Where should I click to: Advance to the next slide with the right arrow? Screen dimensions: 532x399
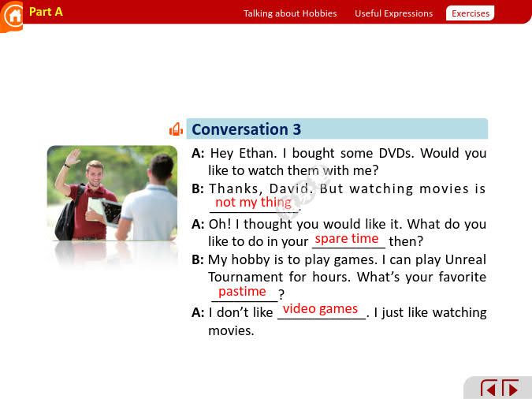pos(511,389)
